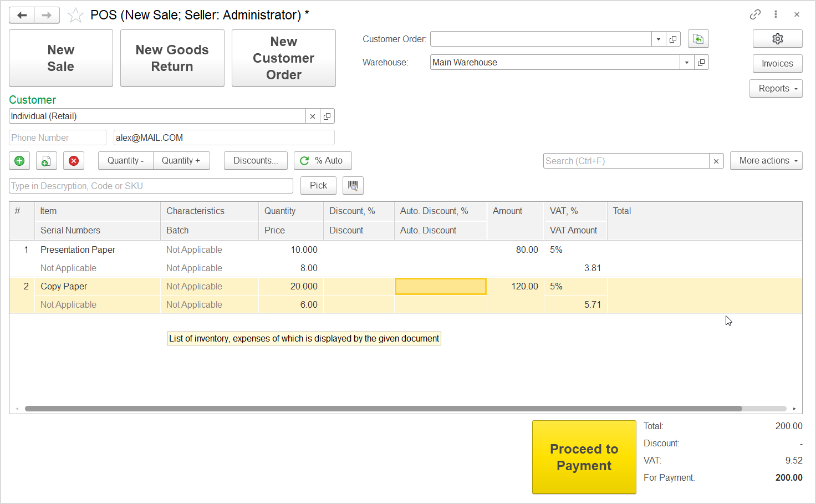Clear the Individual (Retail) customer field

(x=313, y=116)
